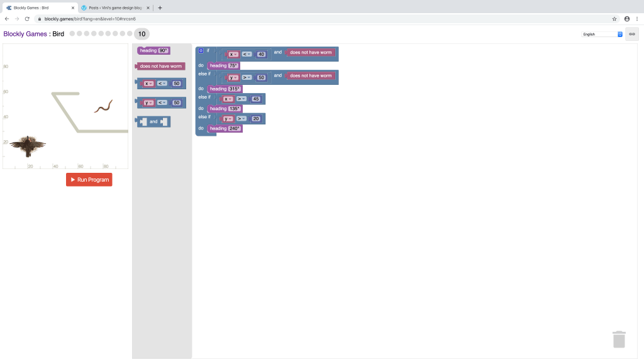Click the level 10 indicator circle
The width and height of the screenshot is (644, 362).
[x=142, y=34]
